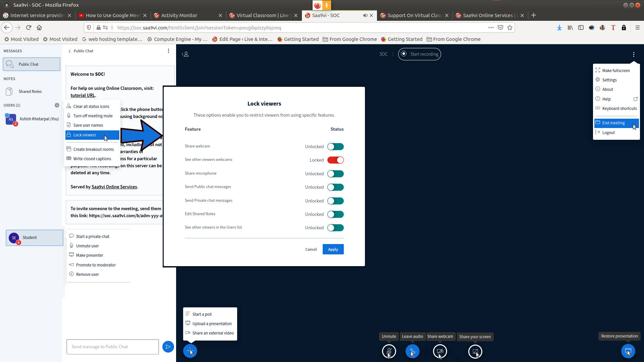Click Cancel in Lock viewers dialog

coord(311,249)
